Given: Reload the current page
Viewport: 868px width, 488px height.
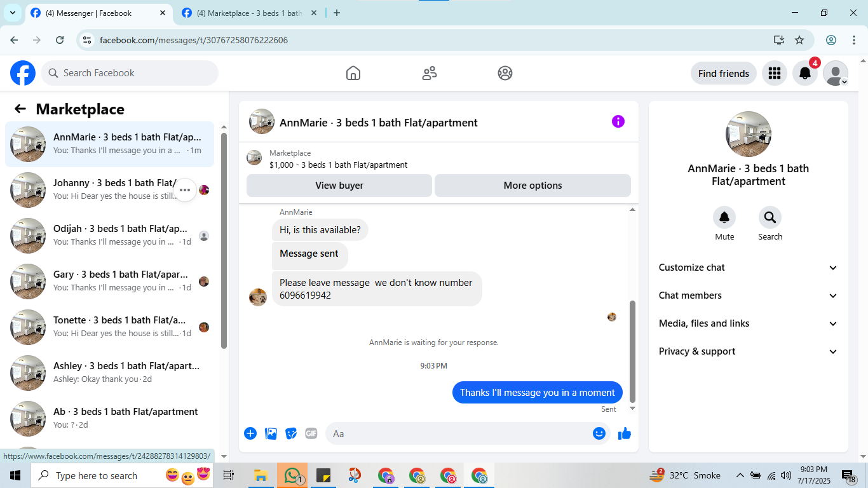Looking at the screenshot, I should tap(60, 40).
